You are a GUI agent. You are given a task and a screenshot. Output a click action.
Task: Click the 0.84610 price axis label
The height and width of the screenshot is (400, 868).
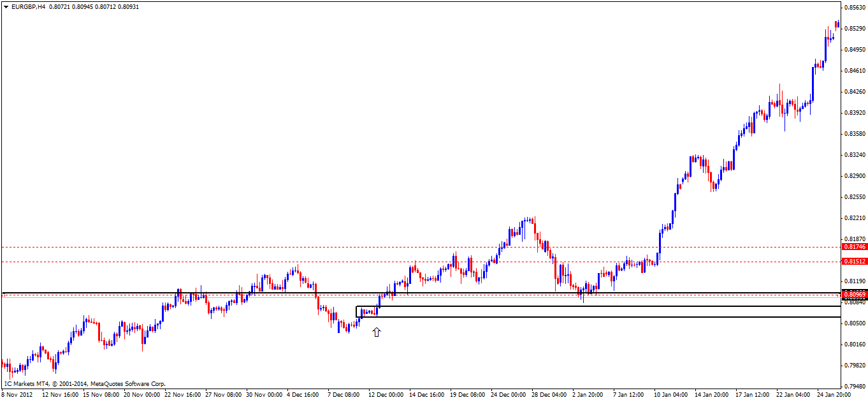(855, 71)
